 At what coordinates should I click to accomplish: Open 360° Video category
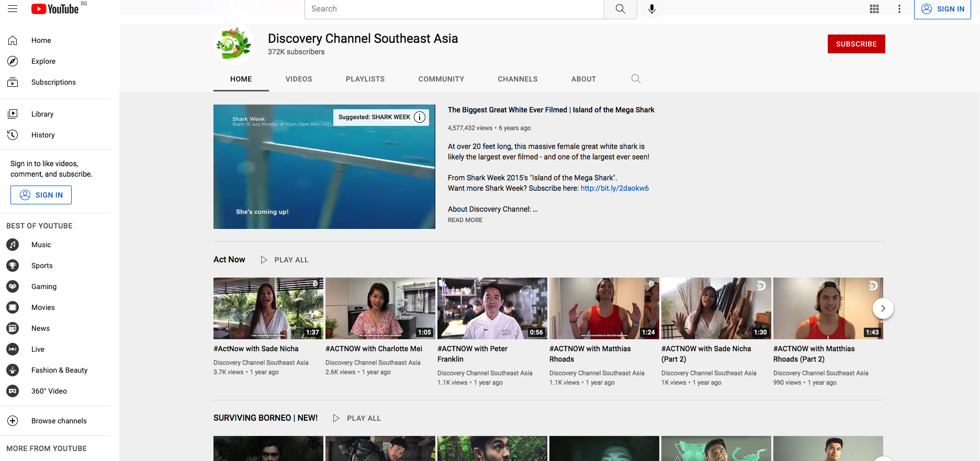[55, 391]
